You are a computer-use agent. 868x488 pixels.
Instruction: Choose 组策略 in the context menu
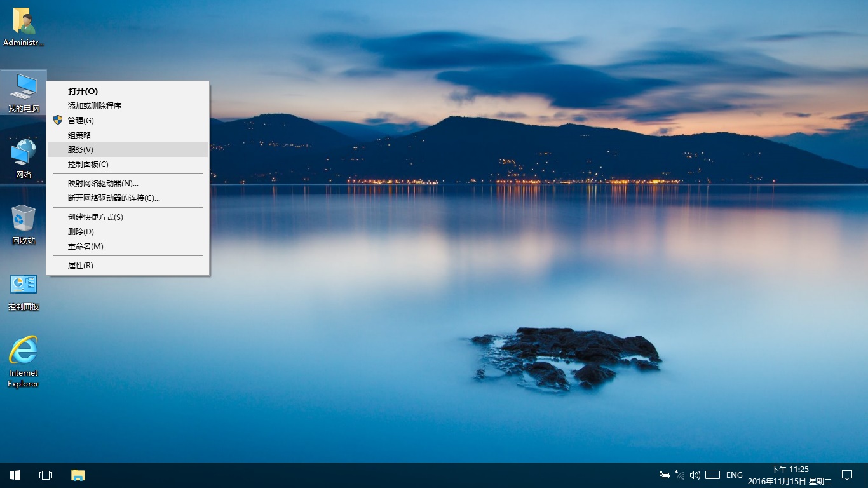click(x=128, y=135)
